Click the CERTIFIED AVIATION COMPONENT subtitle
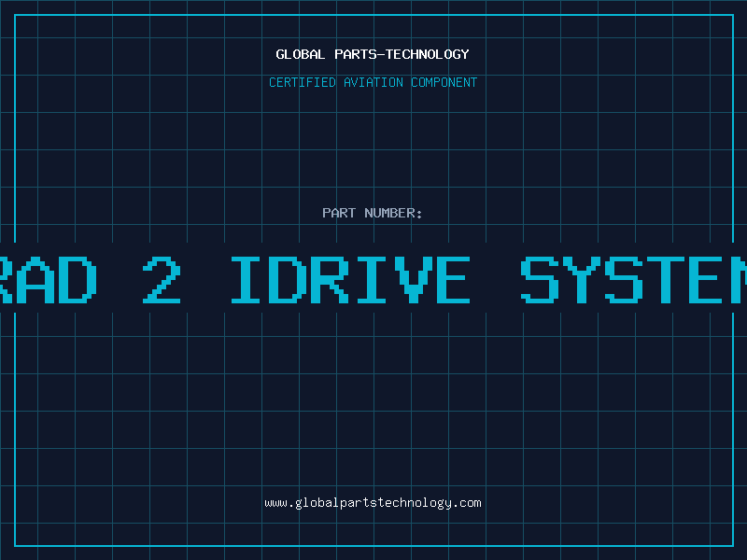 point(373,82)
